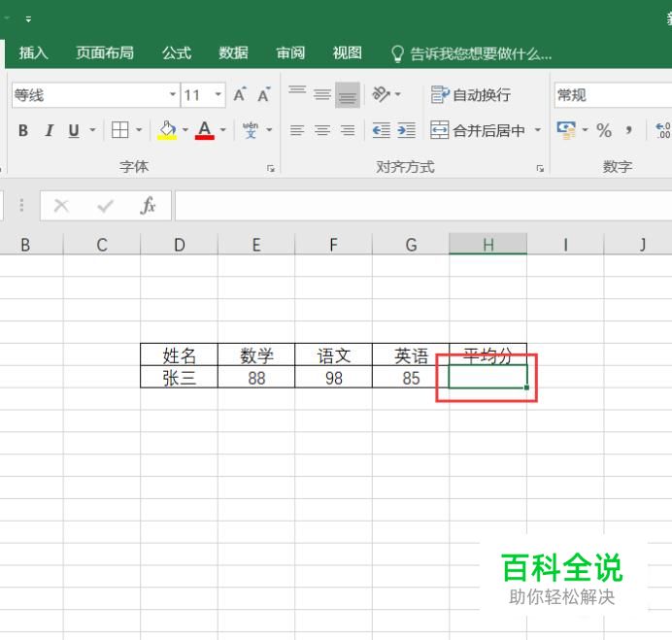The height and width of the screenshot is (640, 672).
Task: Select cell with value 88
Action: (256, 377)
